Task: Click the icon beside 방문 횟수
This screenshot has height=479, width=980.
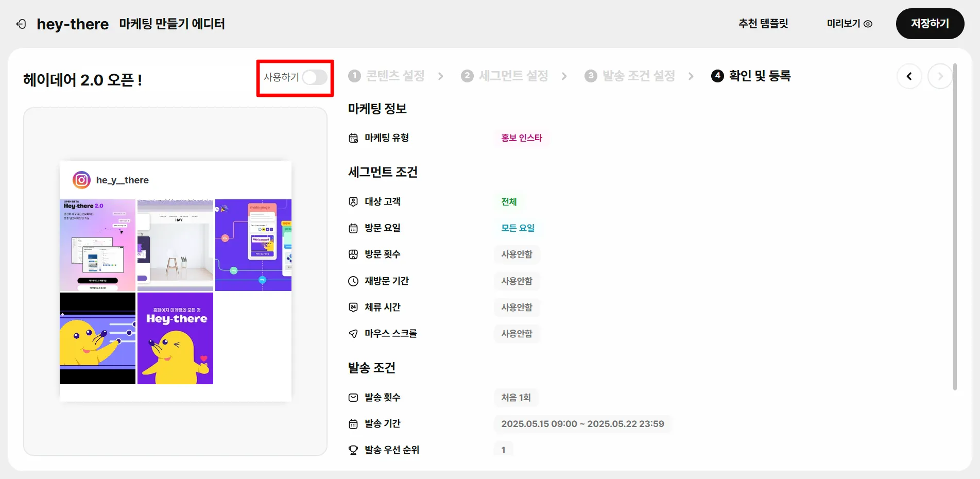Action: point(353,254)
